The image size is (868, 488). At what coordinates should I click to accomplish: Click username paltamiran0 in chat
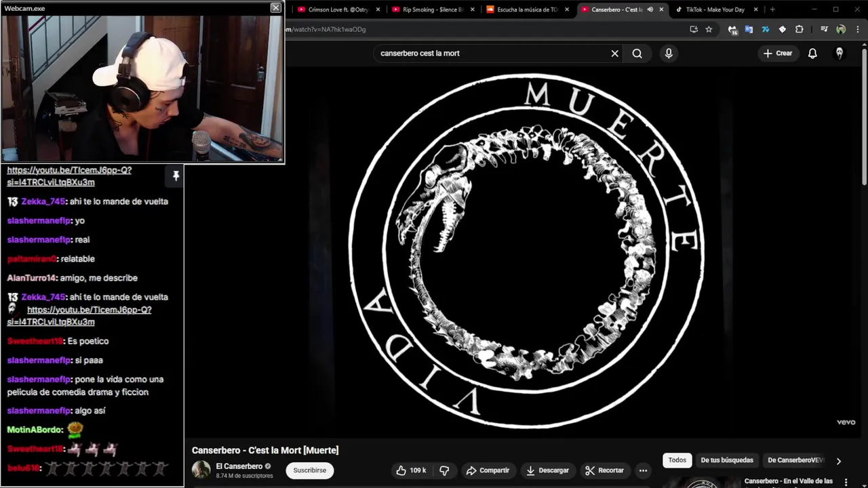[x=31, y=259]
